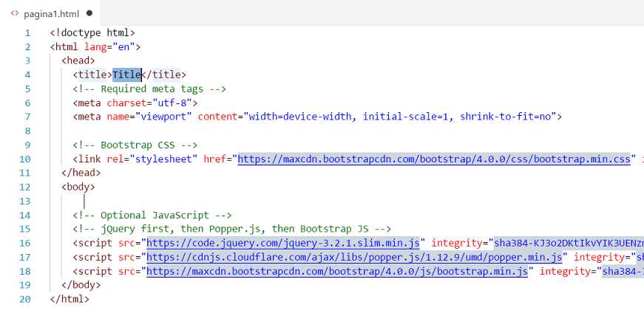The image size is (644, 313).
Task: Click the opening <head> tag
Action: click(x=78, y=61)
